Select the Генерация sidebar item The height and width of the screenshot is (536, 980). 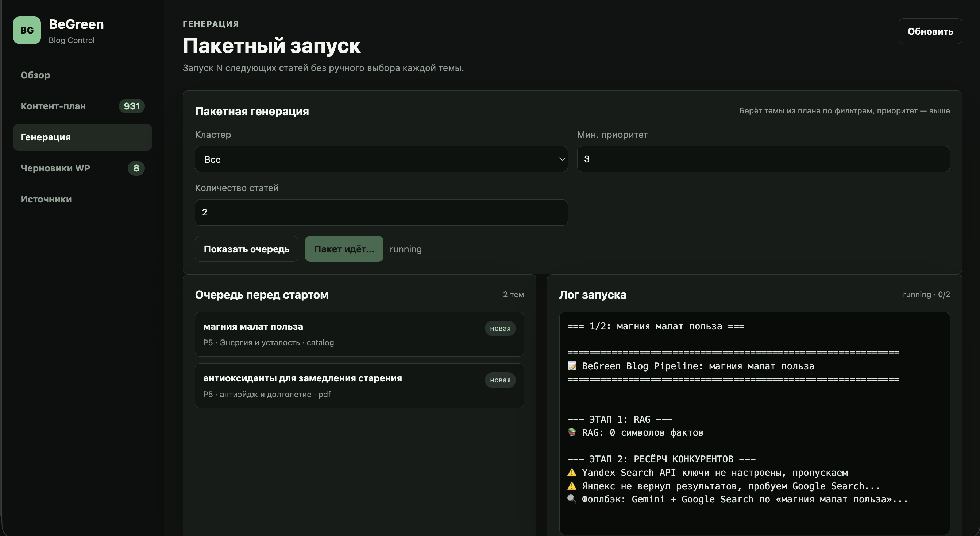click(82, 137)
